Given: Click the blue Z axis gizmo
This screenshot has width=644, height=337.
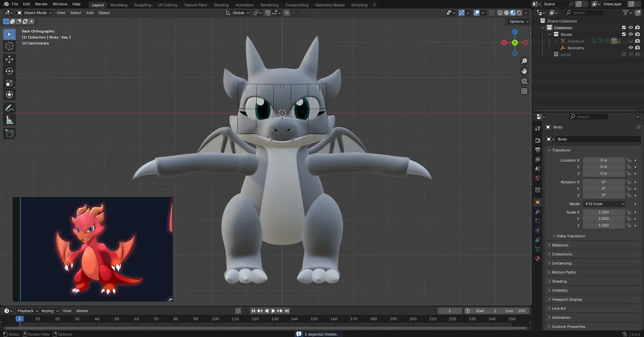Looking at the screenshot, I should click(x=515, y=32).
